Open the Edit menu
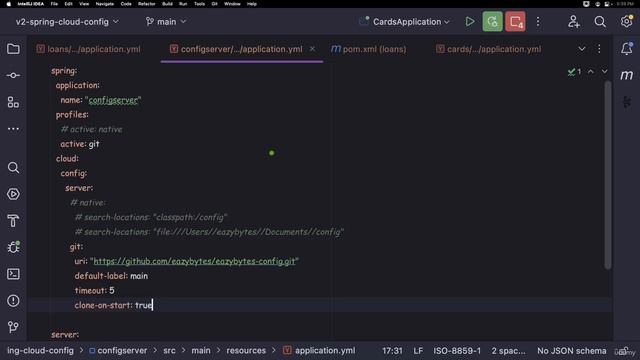 coord(68,4)
